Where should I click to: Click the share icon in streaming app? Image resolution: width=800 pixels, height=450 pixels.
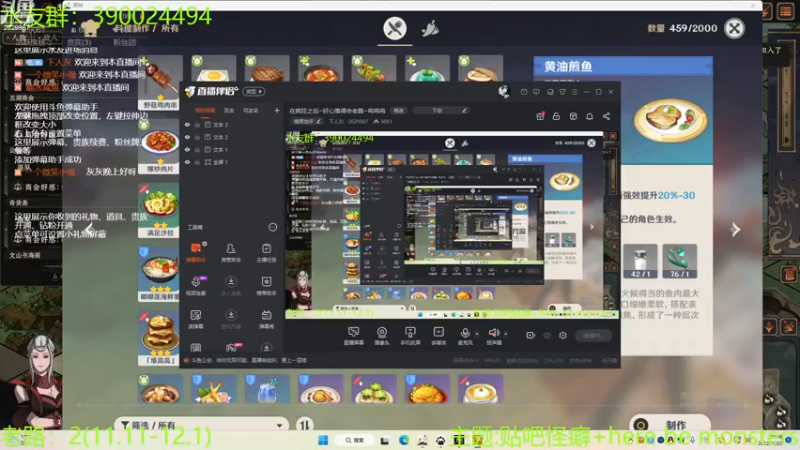606,116
